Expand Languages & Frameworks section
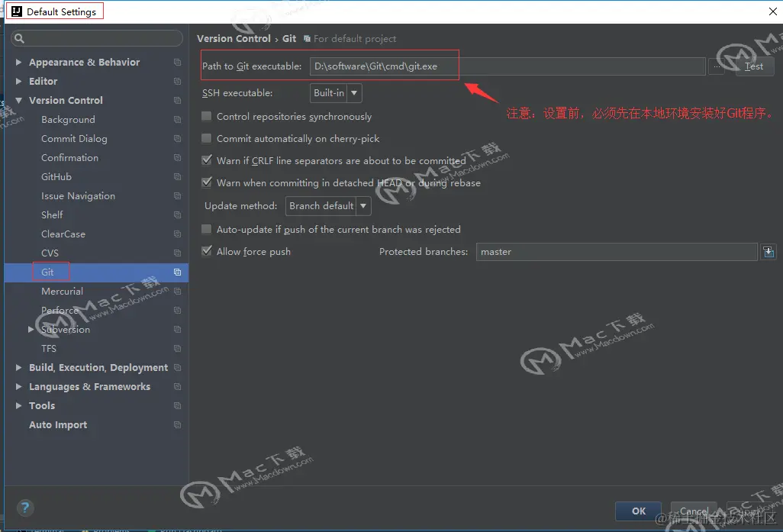Screen dimensions: 783x532 pos(18,387)
